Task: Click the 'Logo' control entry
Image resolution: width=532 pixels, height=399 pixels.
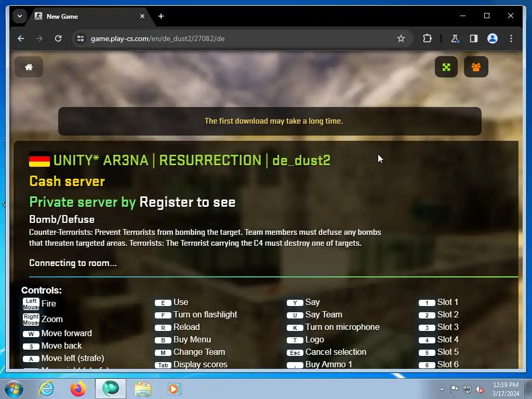Action: click(x=305, y=340)
